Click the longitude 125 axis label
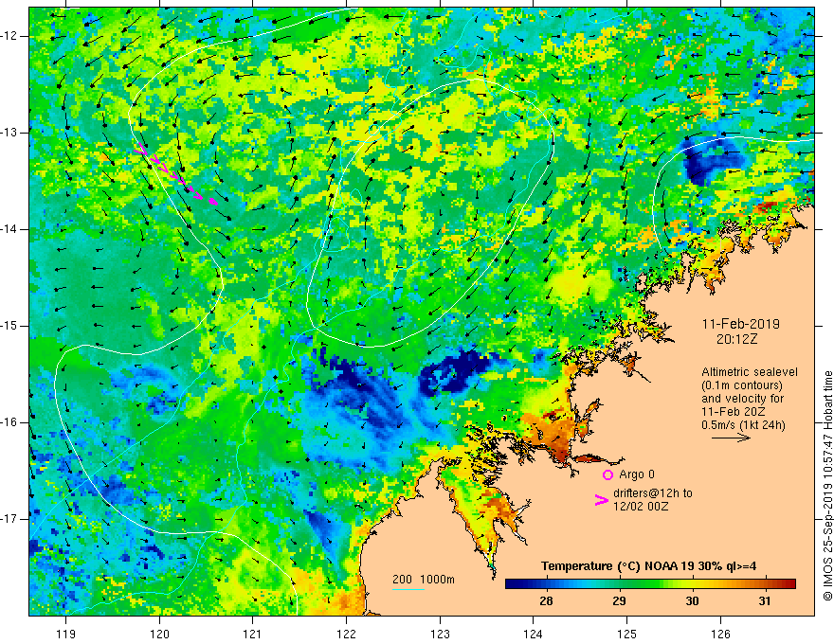This screenshot has height=644, width=834. 626,634
